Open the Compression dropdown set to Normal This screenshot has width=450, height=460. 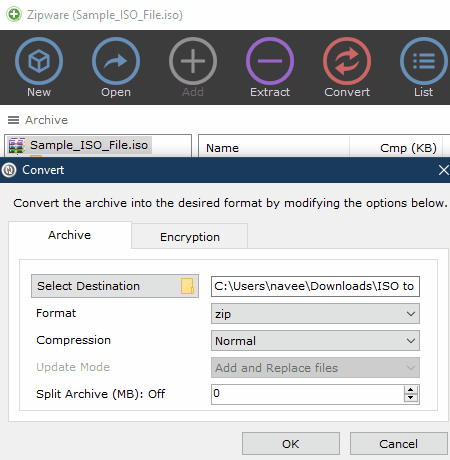pyautogui.click(x=315, y=341)
